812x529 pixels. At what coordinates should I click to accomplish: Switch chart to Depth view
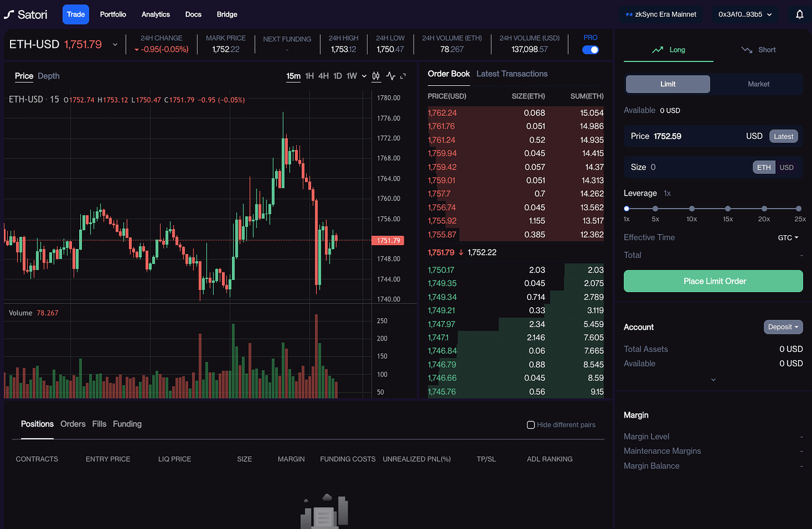point(49,76)
